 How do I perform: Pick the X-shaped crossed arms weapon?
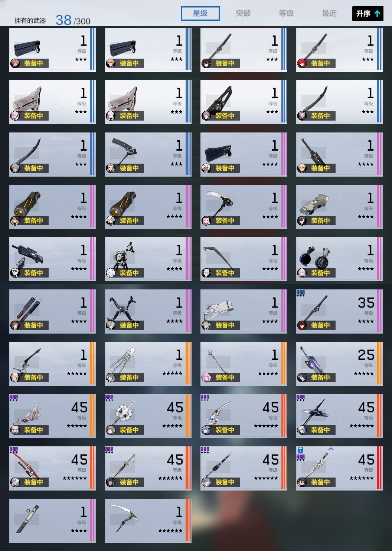click(148, 311)
